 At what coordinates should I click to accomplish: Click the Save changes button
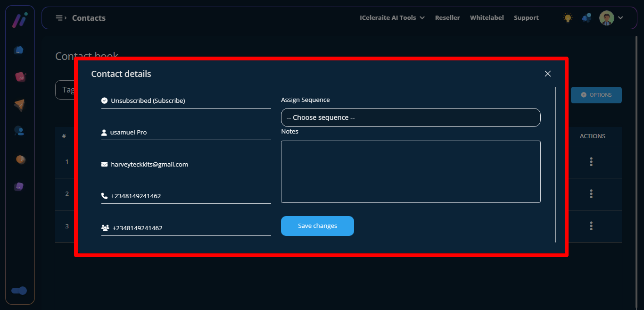(317, 226)
